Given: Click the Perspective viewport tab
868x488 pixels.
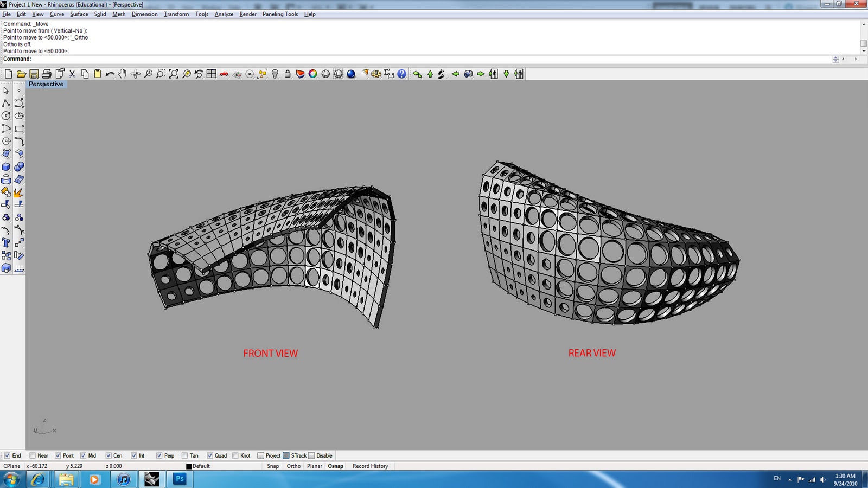Looking at the screenshot, I should (x=46, y=84).
